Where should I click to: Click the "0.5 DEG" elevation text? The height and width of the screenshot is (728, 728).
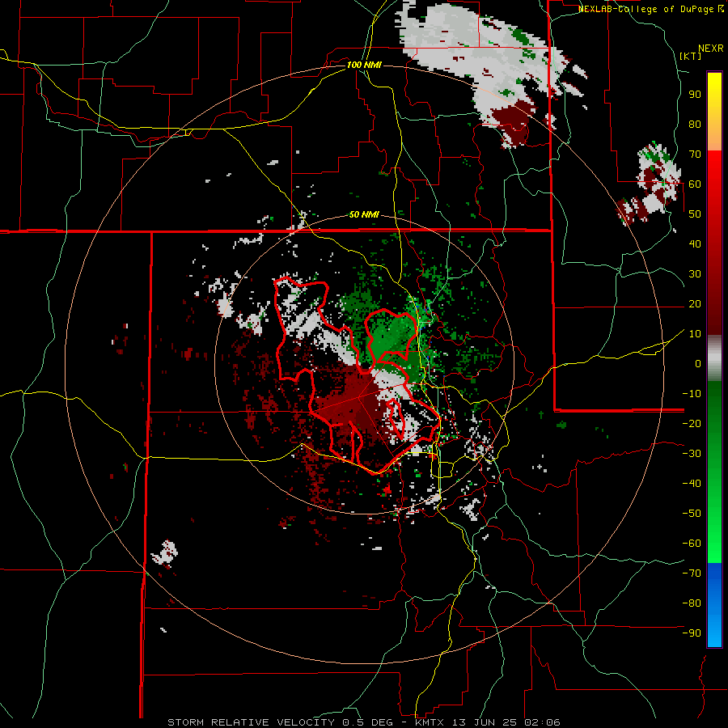366,722
